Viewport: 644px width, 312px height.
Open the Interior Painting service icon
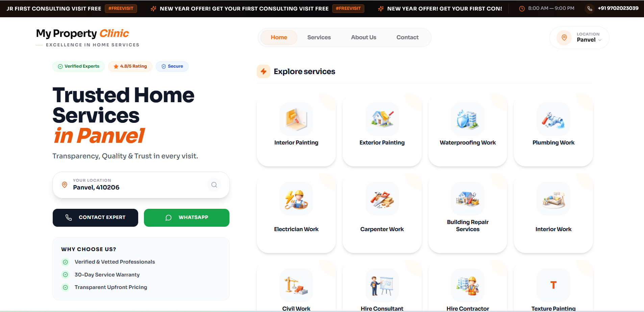[296, 119]
